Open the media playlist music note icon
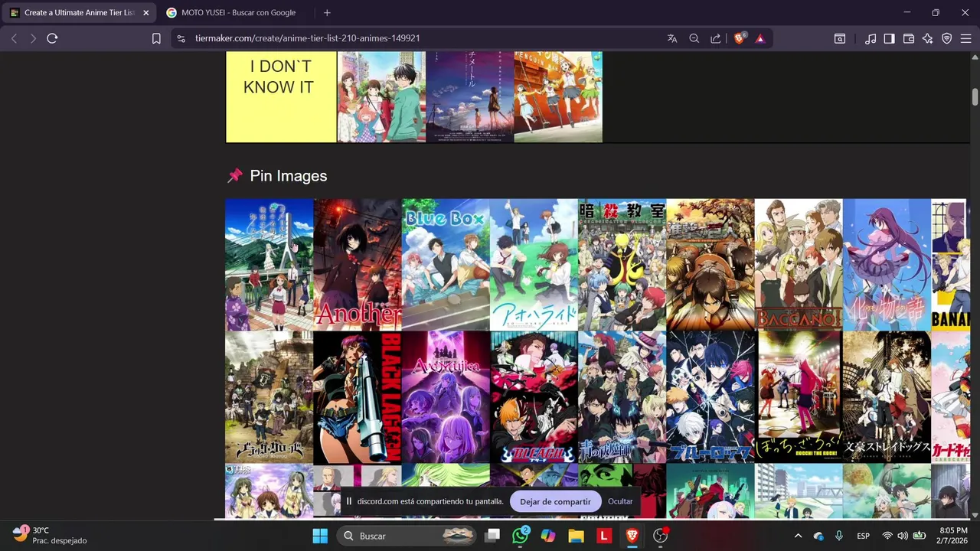This screenshot has height=551, width=980. coord(871,38)
